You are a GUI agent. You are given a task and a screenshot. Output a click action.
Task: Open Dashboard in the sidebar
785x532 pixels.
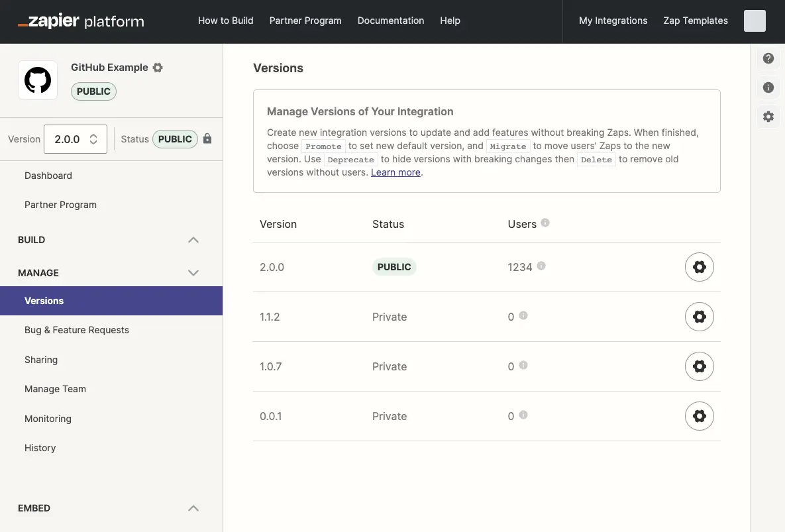[48, 176]
